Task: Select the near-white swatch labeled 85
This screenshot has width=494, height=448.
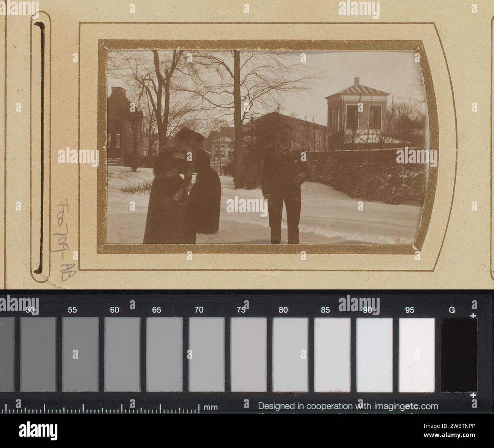Action: click(332, 355)
